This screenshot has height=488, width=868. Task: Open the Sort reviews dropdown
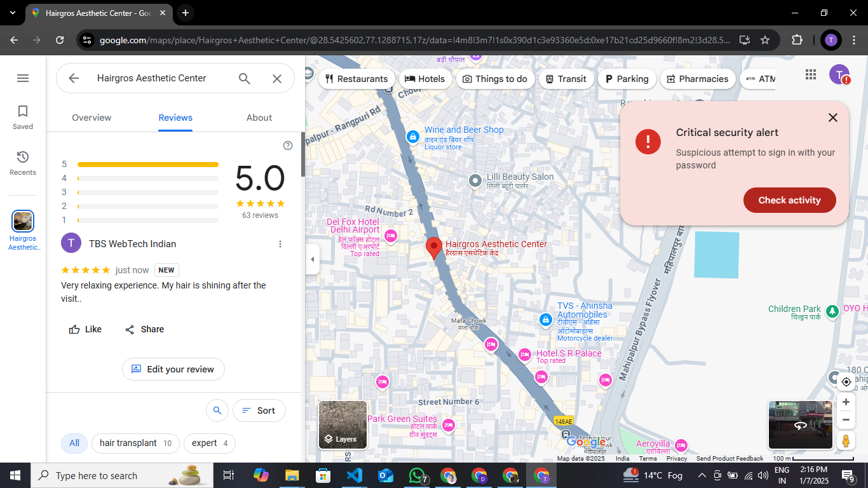click(x=259, y=410)
